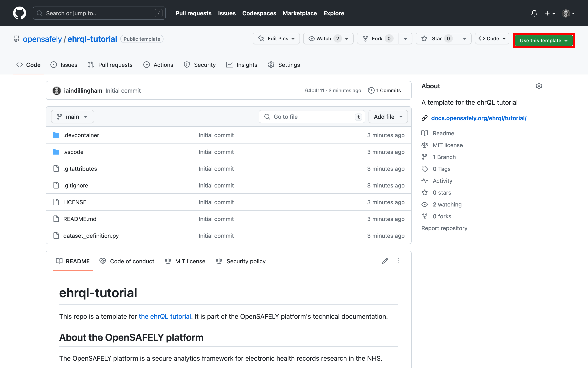Click the eye icon next to 2 watching
Viewport: 588px width, 368px height.
point(424,204)
